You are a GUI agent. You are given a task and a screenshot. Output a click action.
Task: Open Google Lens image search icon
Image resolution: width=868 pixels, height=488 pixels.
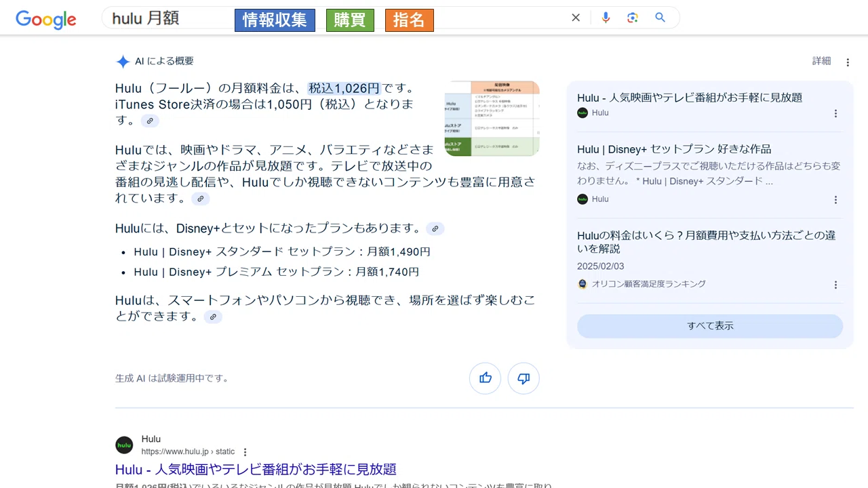[633, 18]
